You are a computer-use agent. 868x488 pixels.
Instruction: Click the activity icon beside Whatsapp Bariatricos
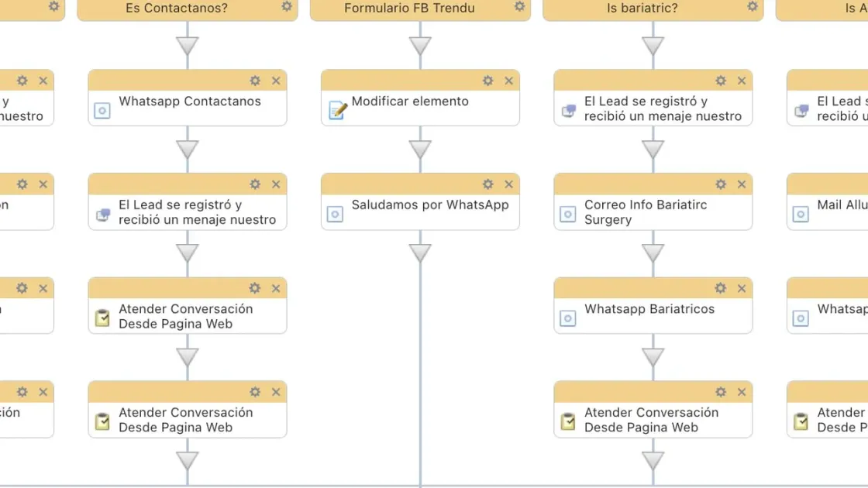point(568,318)
